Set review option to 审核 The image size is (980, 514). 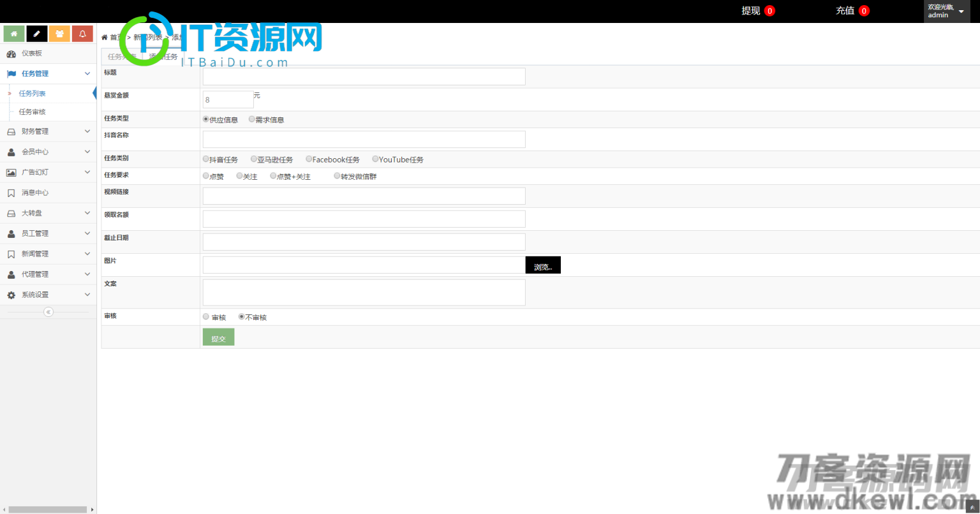coord(206,317)
